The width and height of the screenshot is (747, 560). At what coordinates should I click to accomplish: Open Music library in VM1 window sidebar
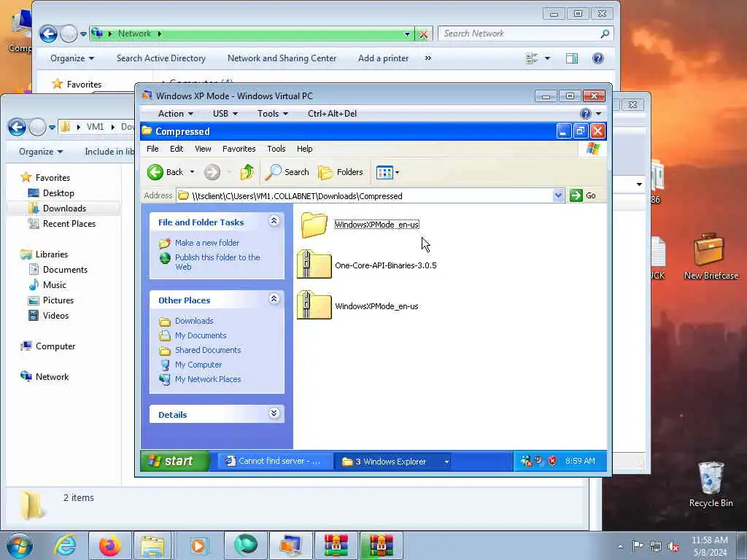tap(54, 285)
